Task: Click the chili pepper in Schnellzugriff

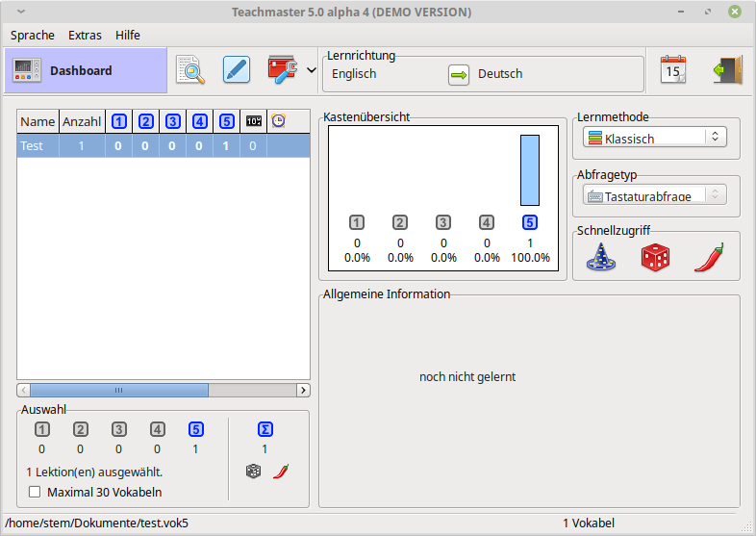Action: pos(708,257)
